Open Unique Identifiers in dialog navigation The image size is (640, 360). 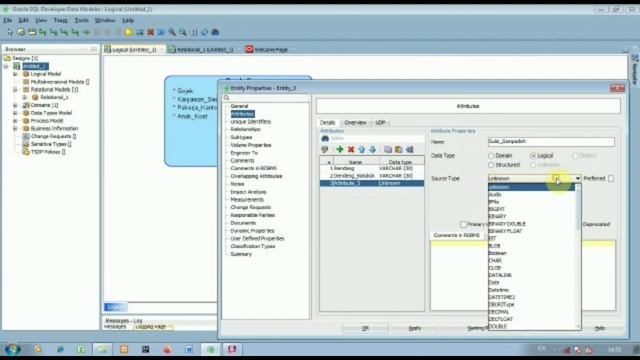251,122
